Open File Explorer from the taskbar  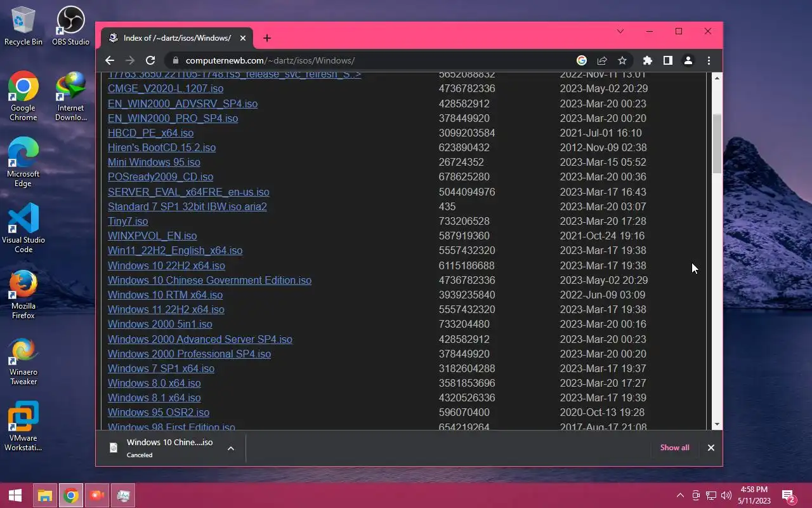[44, 495]
